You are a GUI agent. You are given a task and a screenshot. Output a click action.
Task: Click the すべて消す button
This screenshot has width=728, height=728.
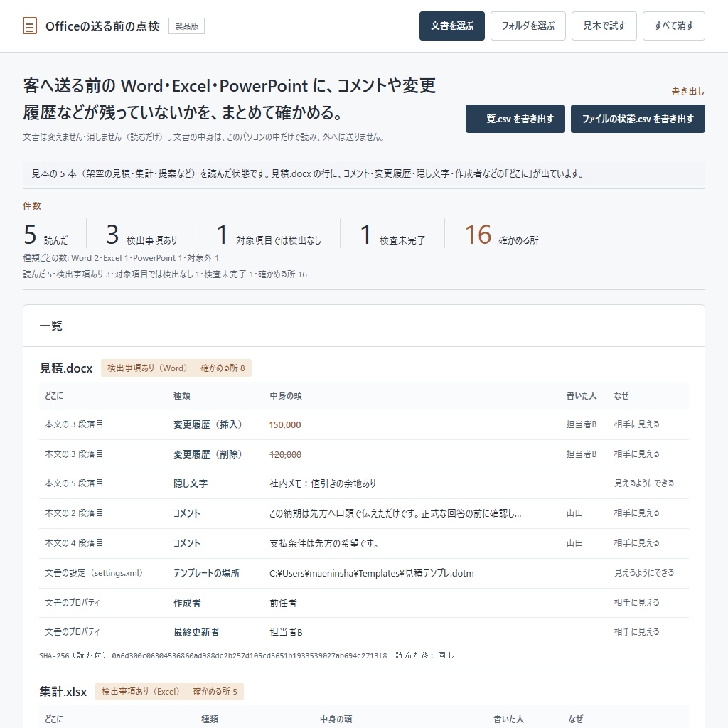coord(674,26)
